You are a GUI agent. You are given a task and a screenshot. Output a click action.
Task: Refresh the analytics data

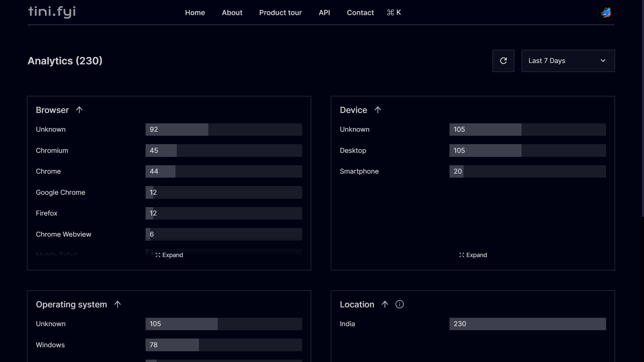(503, 61)
